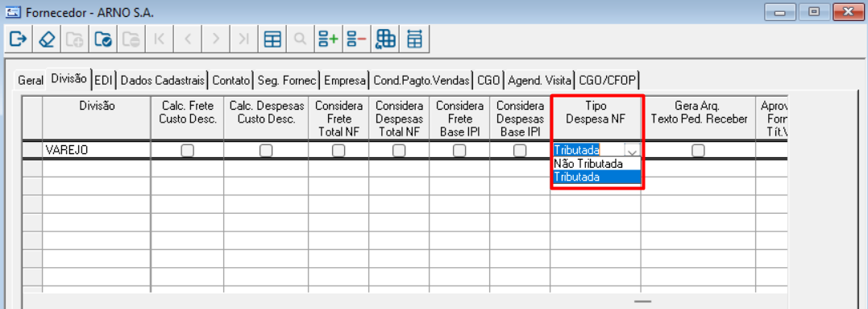Viewport: 868px width, 309px height.
Task: Click the exit/leave form icon
Action: [x=19, y=40]
